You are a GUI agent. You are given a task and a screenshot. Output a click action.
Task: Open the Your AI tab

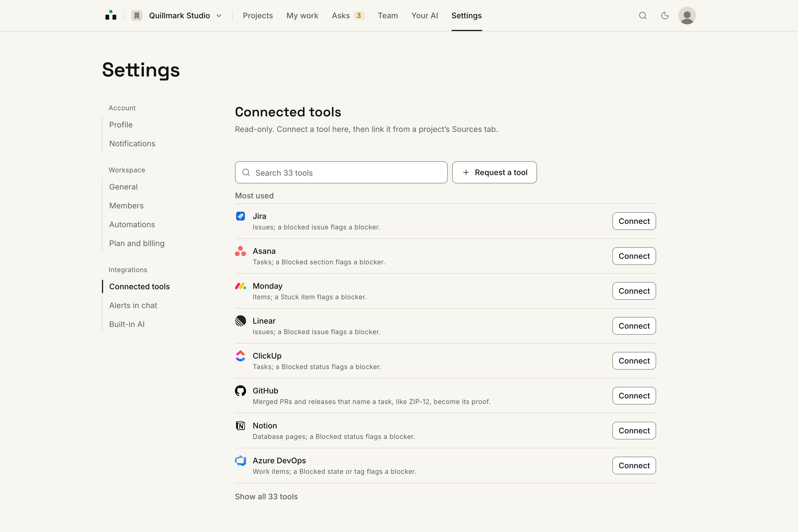[x=424, y=16]
